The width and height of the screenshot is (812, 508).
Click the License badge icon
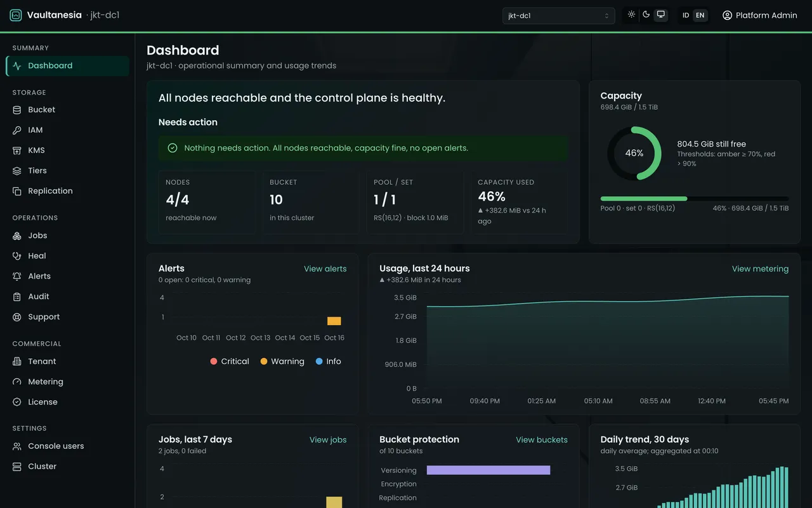(17, 402)
